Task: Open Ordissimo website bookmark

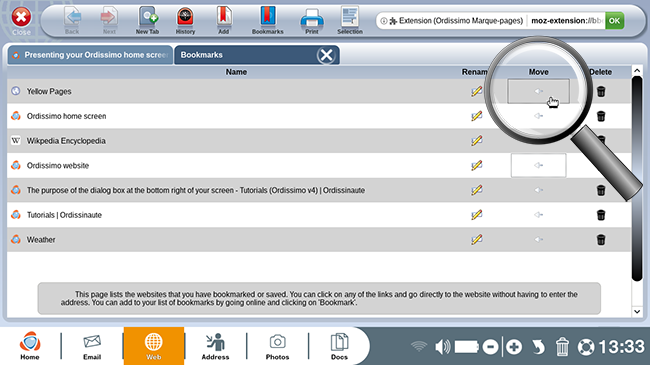Action: coord(58,165)
